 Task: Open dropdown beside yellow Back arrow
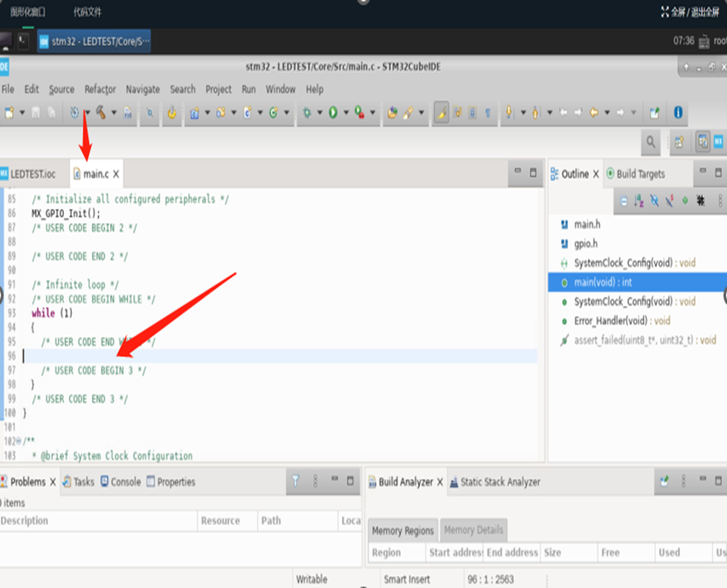tap(607, 113)
